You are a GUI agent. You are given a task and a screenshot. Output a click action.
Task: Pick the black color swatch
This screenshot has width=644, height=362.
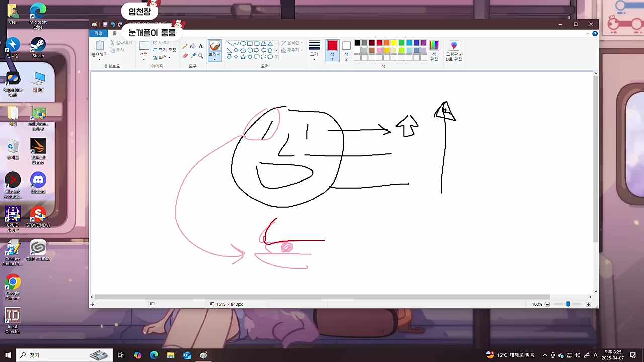(357, 43)
